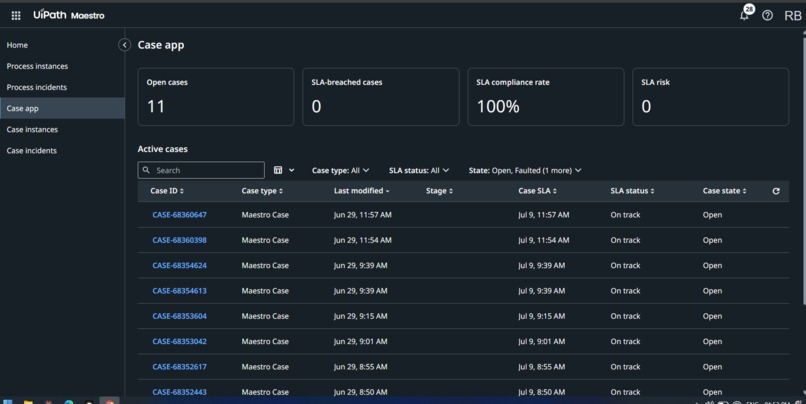Open the notifications bell
The width and height of the screenshot is (806, 404).
pyautogui.click(x=744, y=15)
